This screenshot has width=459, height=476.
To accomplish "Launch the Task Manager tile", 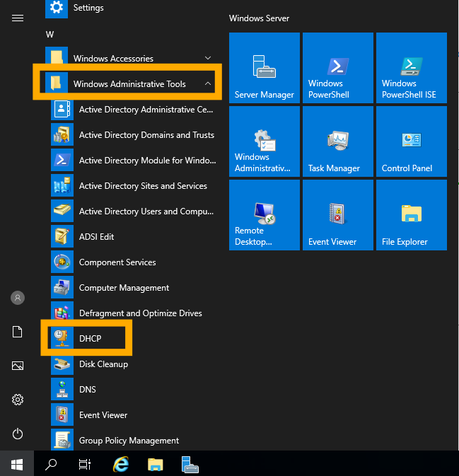I will click(x=338, y=141).
